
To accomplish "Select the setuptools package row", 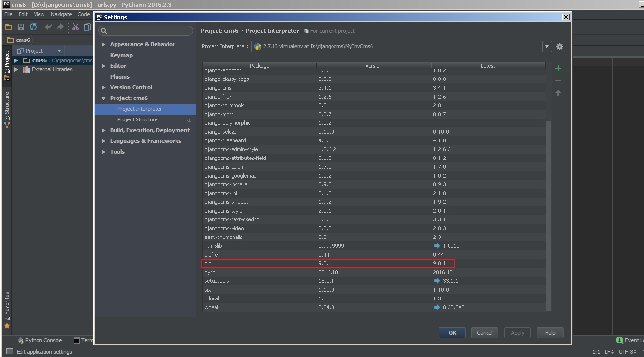I will (374, 281).
